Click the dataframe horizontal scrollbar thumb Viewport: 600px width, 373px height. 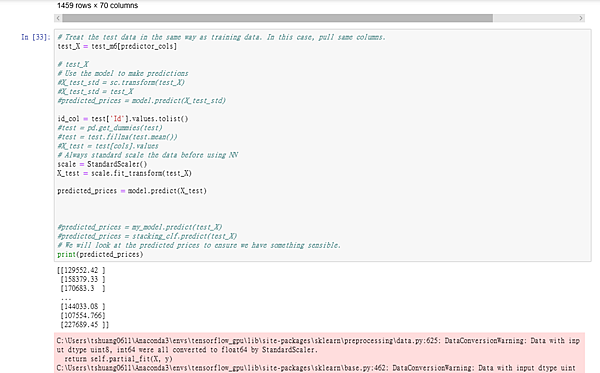click(277, 18)
